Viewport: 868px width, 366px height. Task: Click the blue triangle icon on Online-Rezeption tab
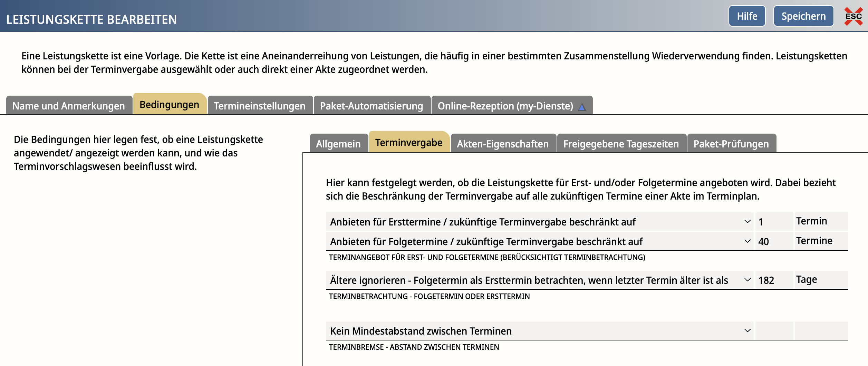582,107
